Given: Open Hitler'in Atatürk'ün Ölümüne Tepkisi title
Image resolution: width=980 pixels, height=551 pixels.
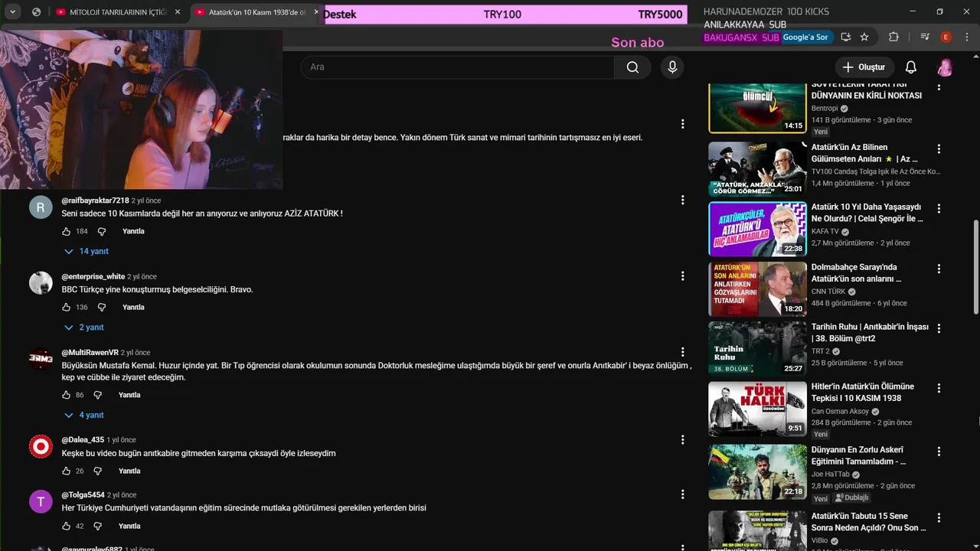Looking at the screenshot, I should [863, 393].
